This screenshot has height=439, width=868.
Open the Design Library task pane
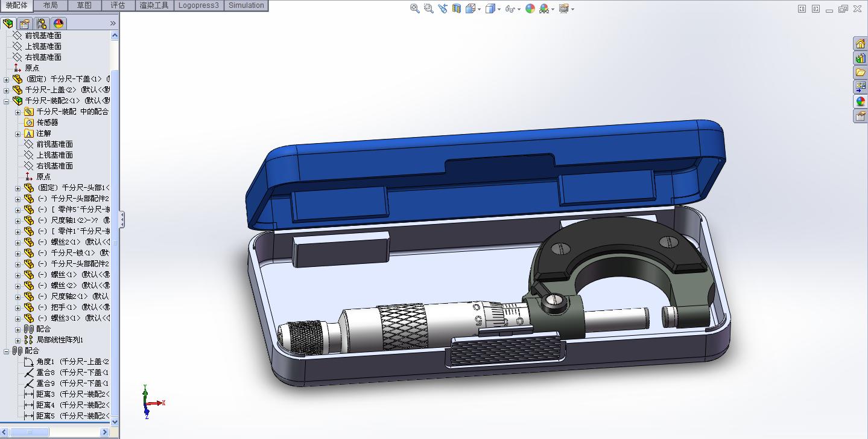click(860, 58)
